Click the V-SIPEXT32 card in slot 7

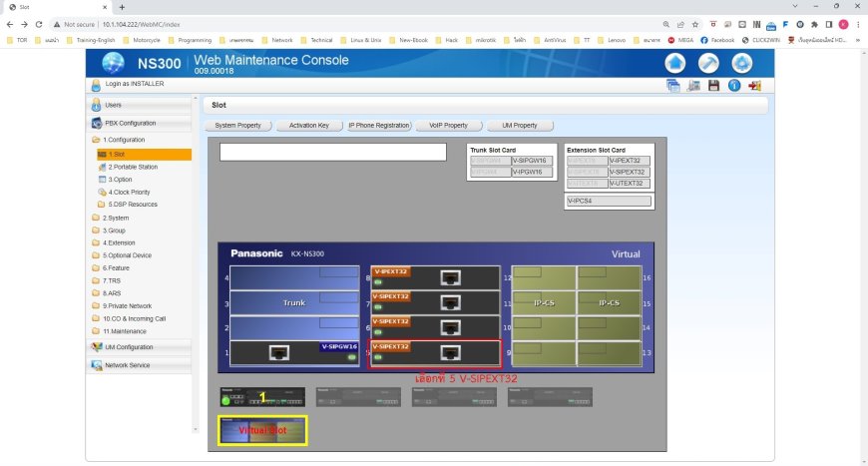(x=436, y=302)
